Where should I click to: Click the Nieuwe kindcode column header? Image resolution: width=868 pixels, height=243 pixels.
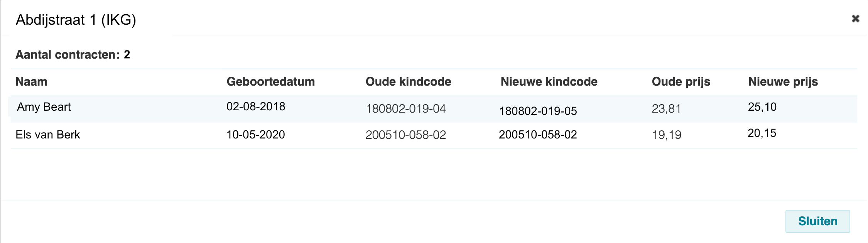click(x=549, y=81)
